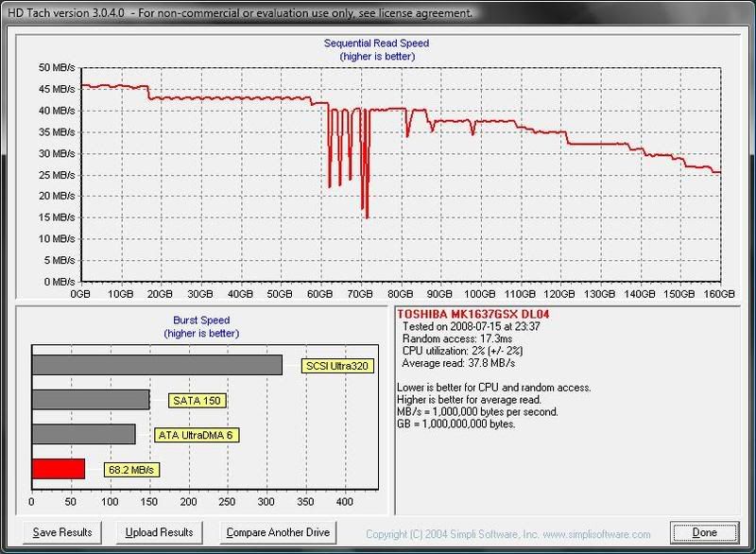Click the red burst speed bar
The image size is (756, 554).
59,469
